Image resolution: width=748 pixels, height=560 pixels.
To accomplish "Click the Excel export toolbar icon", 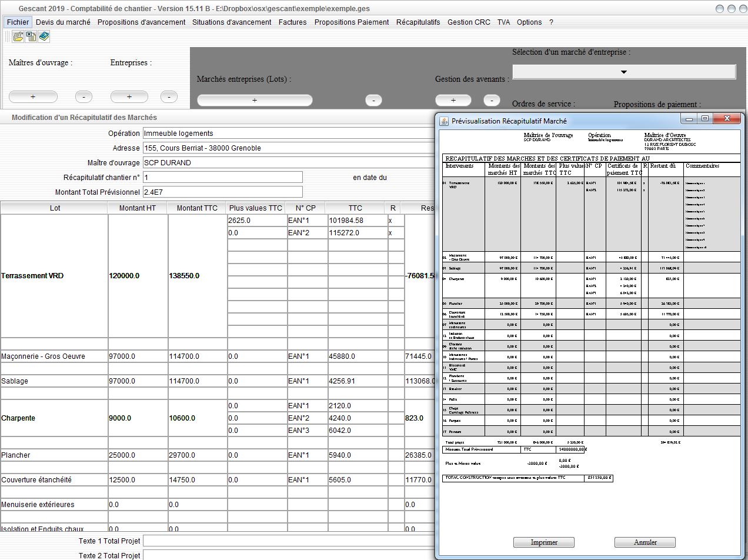I will coord(31,36).
